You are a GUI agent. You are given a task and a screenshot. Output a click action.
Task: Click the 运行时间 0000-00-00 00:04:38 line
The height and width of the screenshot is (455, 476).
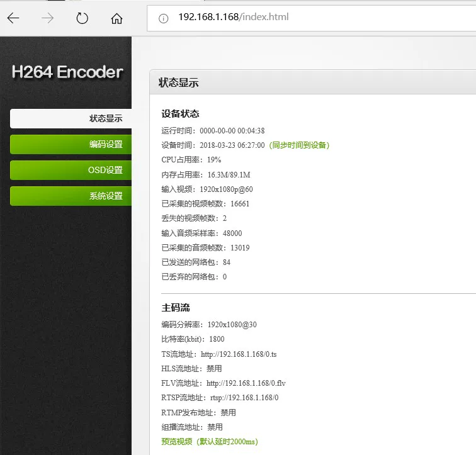click(213, 131)
